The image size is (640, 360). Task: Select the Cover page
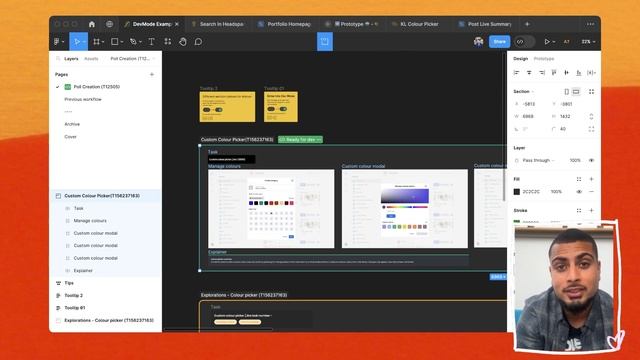[x=70, y=137]
